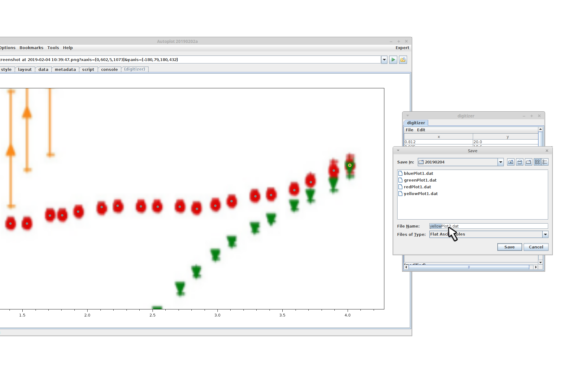Toggle the Expert mode label
The width and height of the screenshot is (588, 368).
click(x=402, y=48)
